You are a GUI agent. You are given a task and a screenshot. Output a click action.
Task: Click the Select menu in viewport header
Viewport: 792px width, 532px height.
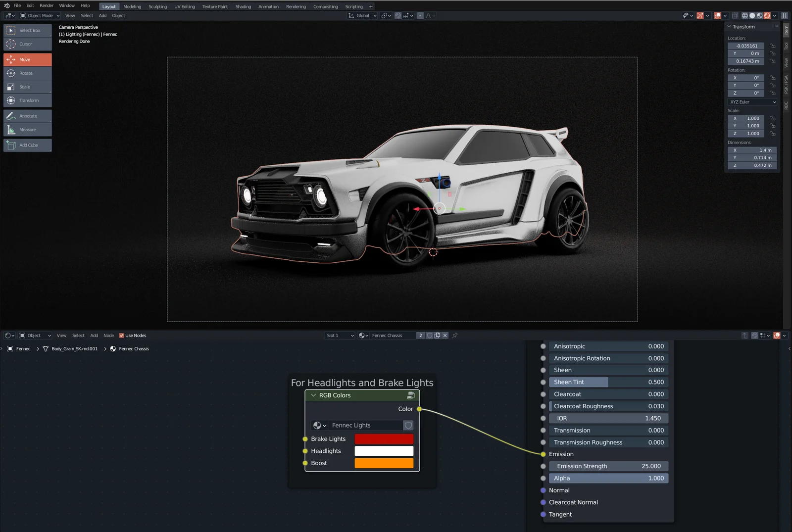tap(87, 16)
